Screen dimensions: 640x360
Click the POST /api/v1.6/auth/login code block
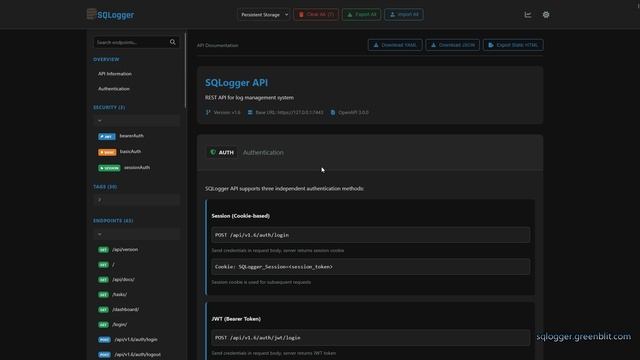[371, 235]
